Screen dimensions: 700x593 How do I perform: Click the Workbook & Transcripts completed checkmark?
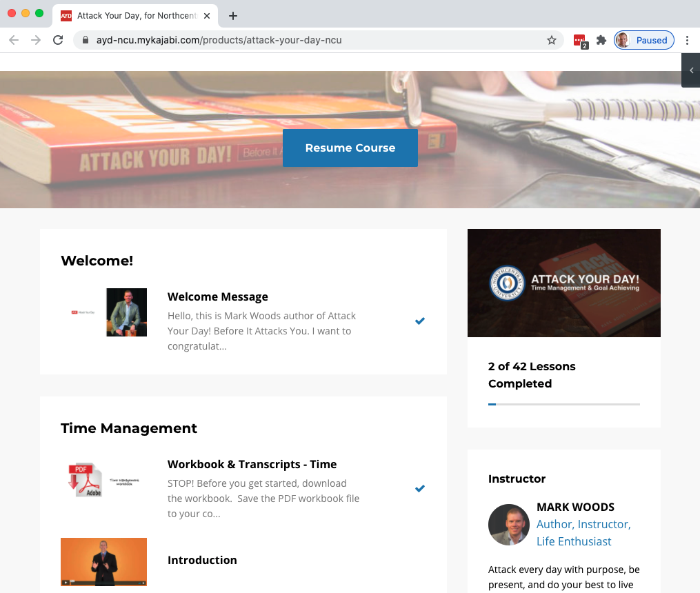[419, 488]
